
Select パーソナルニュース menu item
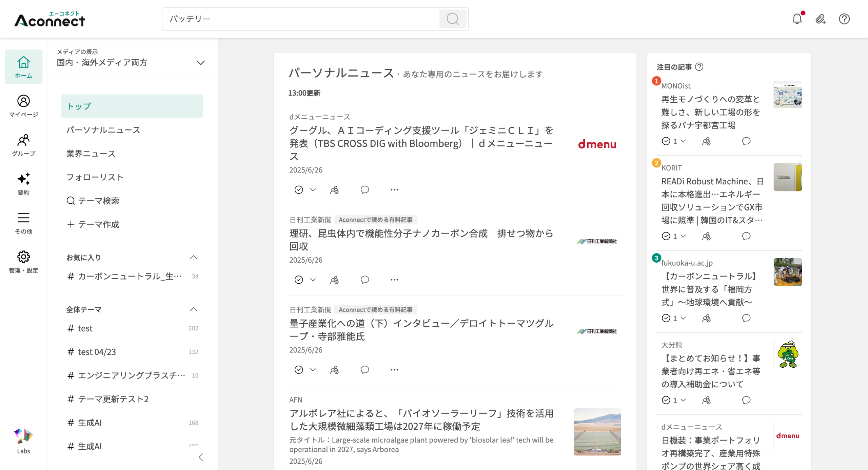tap(103, 130)
